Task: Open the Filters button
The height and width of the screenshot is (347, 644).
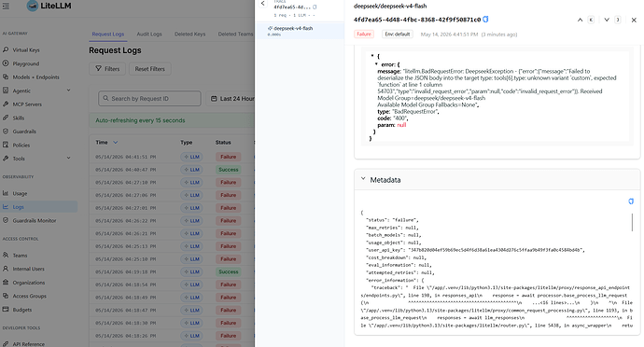Action: click(x=107, y=69)
